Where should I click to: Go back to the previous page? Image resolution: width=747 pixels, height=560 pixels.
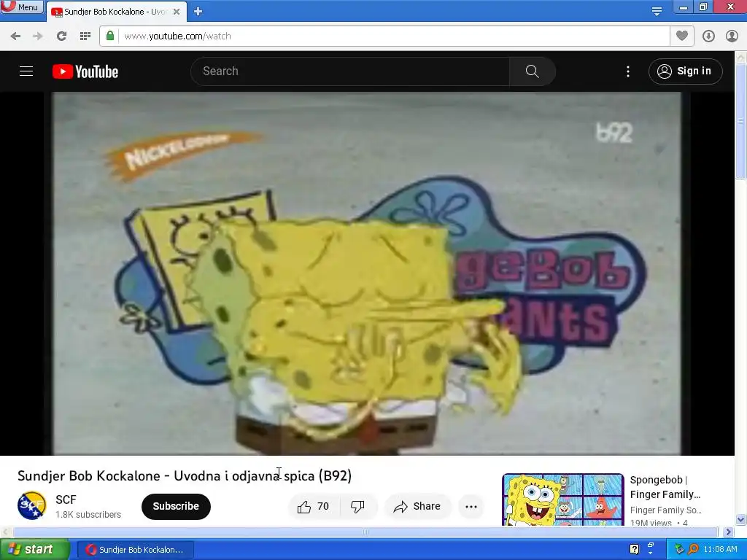coord(15,36)
